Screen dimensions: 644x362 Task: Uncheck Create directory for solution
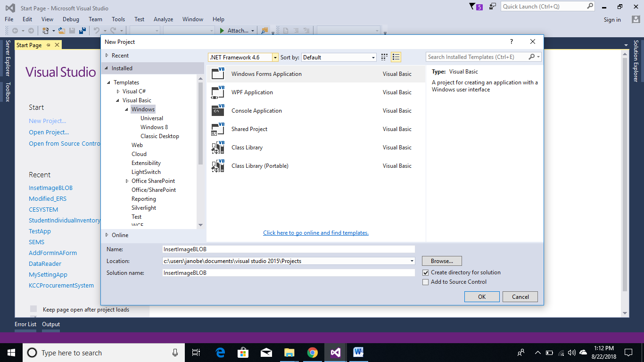(426, 272)
